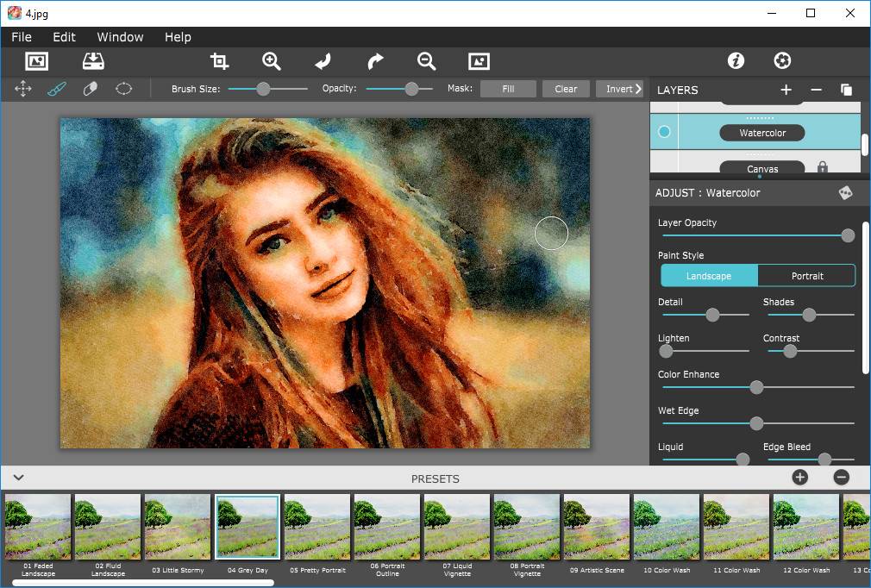Viewport: 871px width, 588px height.
Task: Click the app icon in title bar
Action: (14, 13)
